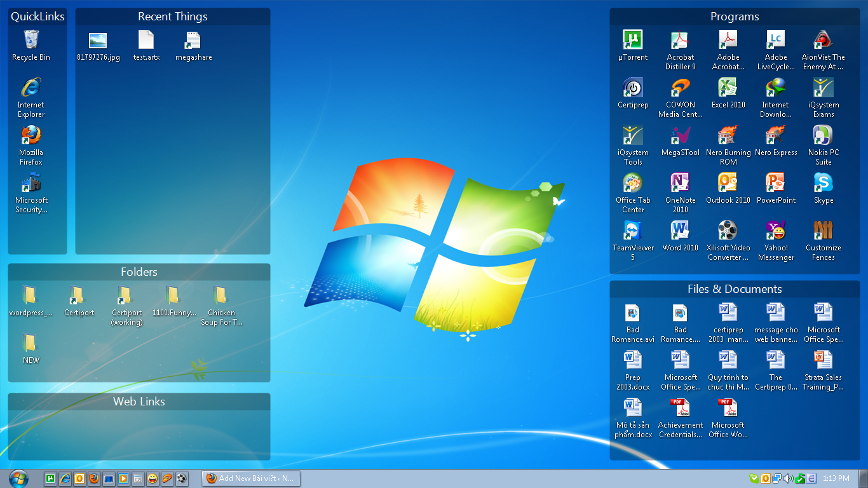The image size is (868, 488).
Task: Select the Prep 2003.docx document
Action: 633,370
